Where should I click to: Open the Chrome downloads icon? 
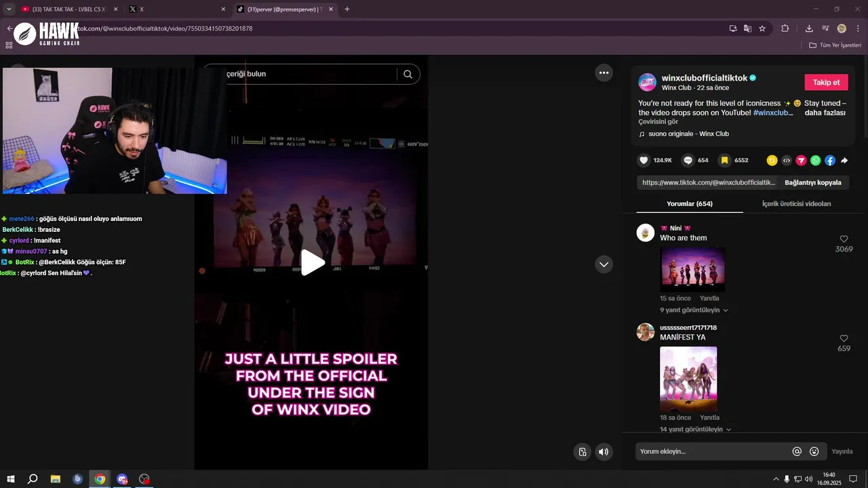tap(809, 28)
